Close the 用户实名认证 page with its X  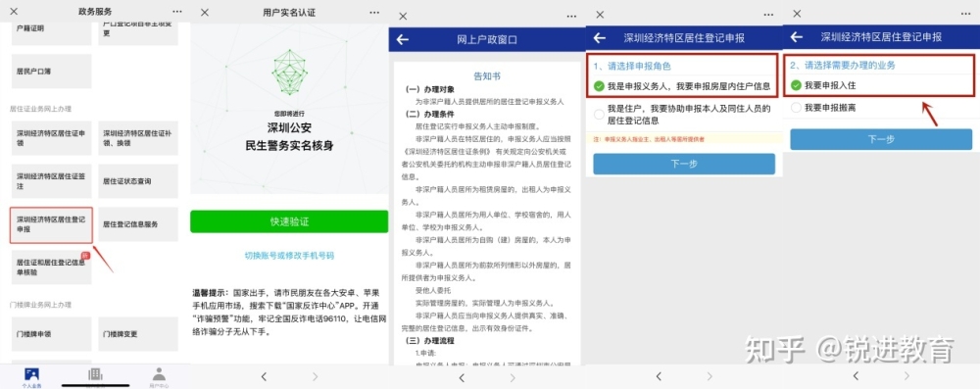pos(205,12)
